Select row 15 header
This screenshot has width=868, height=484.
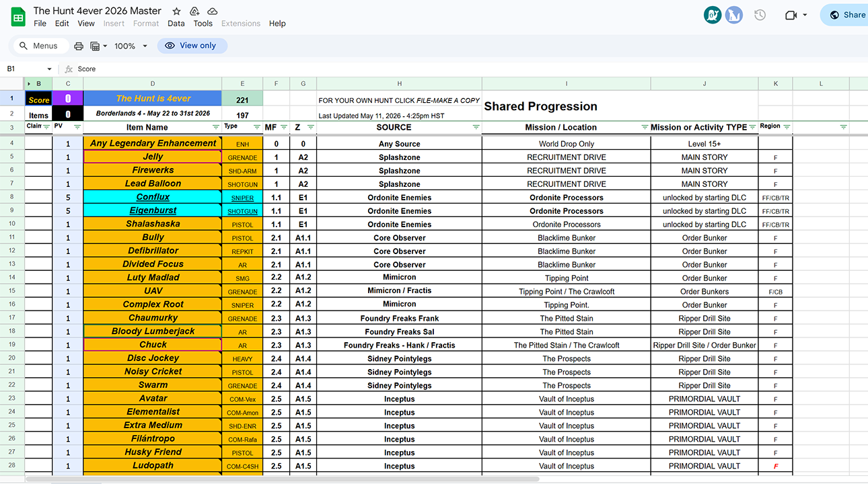coord(12,291)
